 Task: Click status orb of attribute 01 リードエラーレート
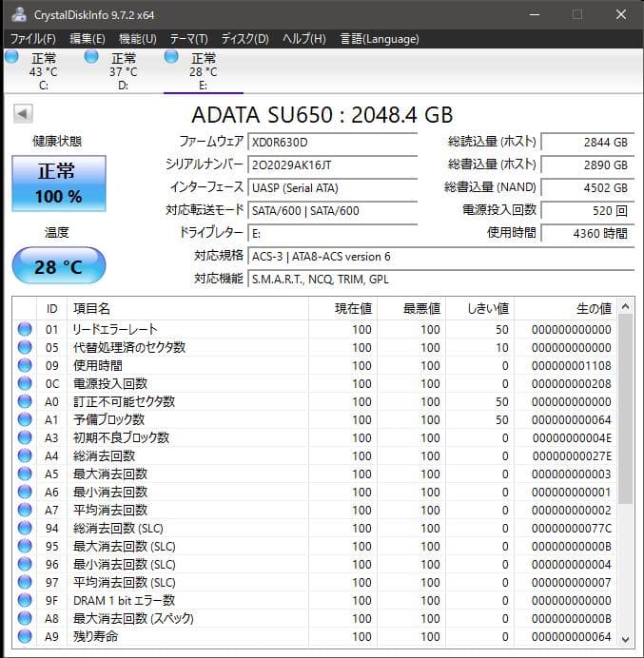25,329
